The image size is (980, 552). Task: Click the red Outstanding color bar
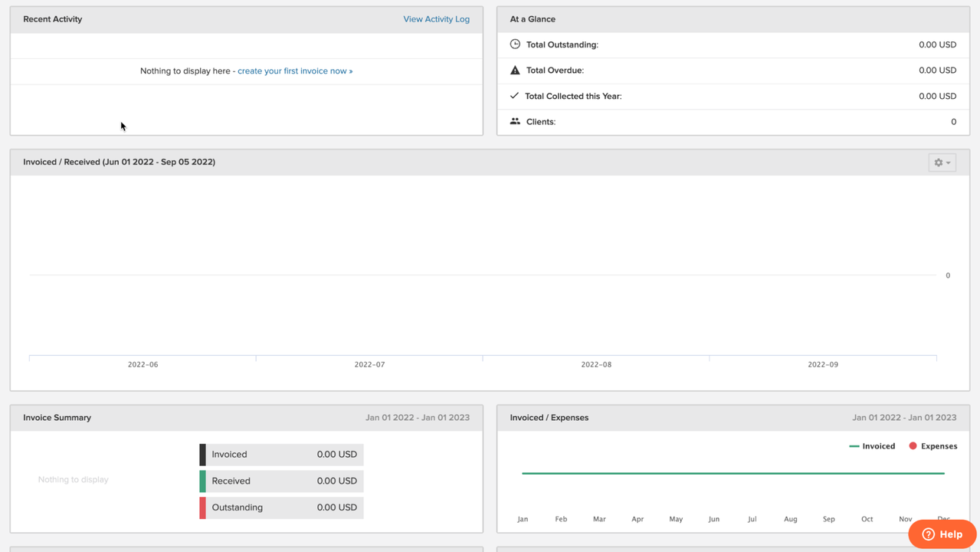[202, 508]
